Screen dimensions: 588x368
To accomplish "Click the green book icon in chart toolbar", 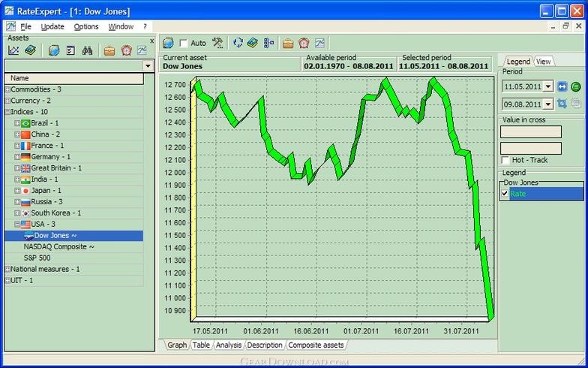I will pyautogui.click(x=253, y=43).
